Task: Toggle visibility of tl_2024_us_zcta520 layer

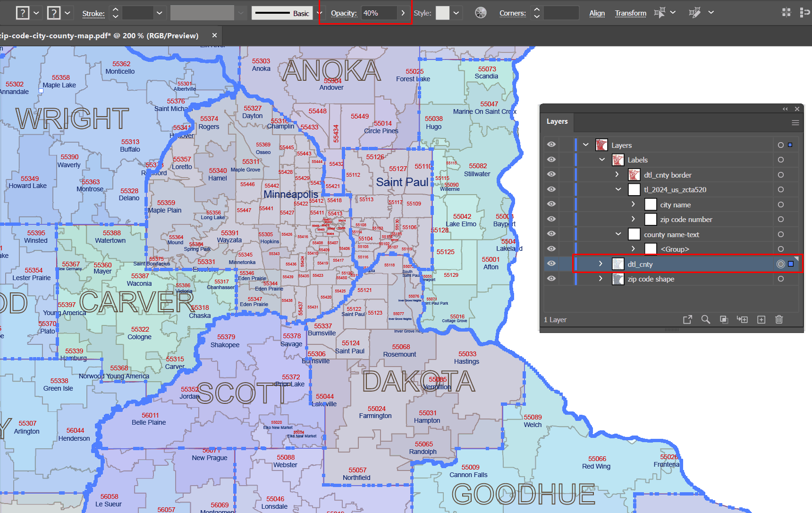Action: (551, 189)
